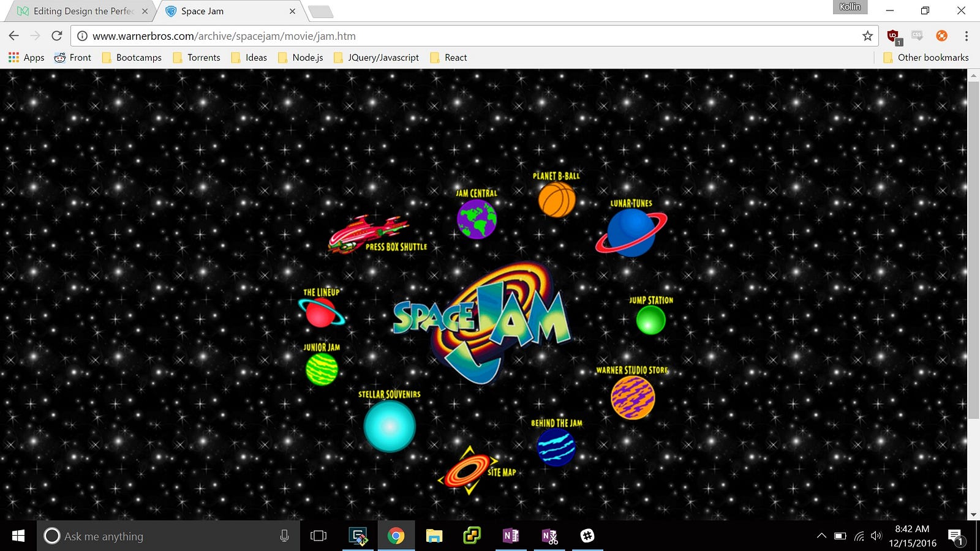Click the Cortana Ask me anything box

tap(168, 536)
